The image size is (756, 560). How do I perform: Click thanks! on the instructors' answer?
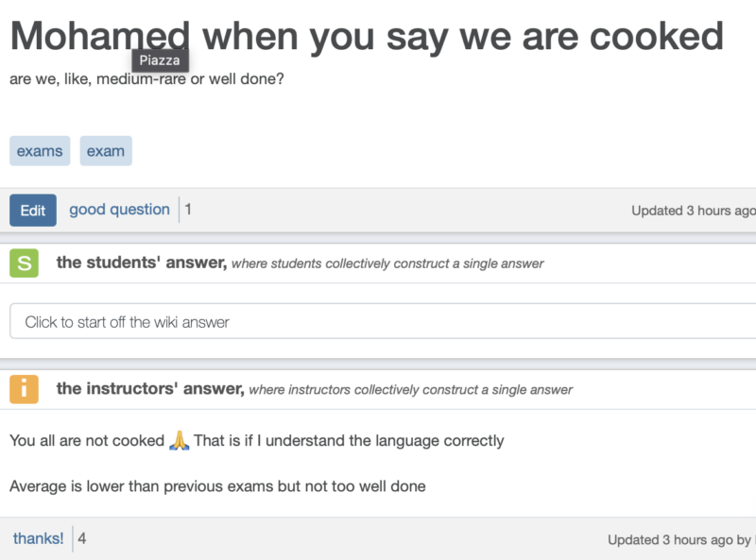[38, 538]
